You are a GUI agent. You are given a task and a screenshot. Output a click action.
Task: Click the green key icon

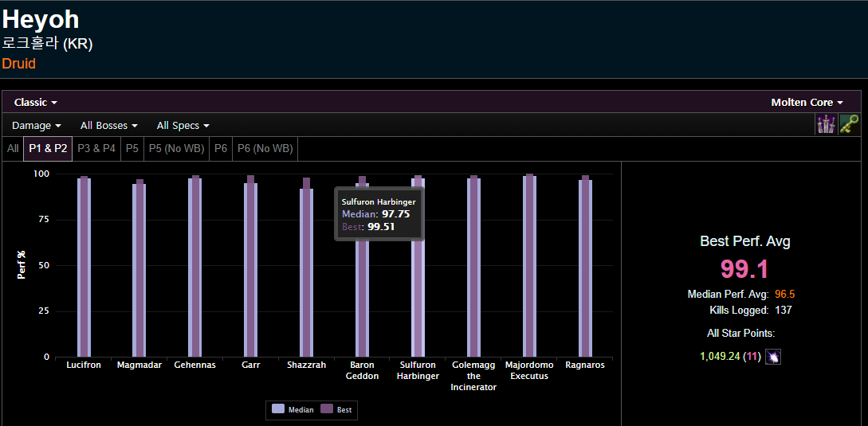pos(850,124)
